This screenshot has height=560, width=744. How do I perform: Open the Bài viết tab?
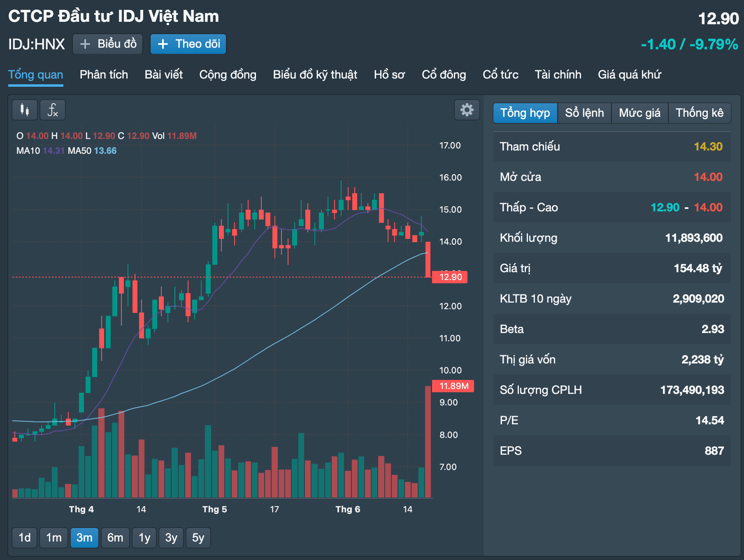pos(164,75)
